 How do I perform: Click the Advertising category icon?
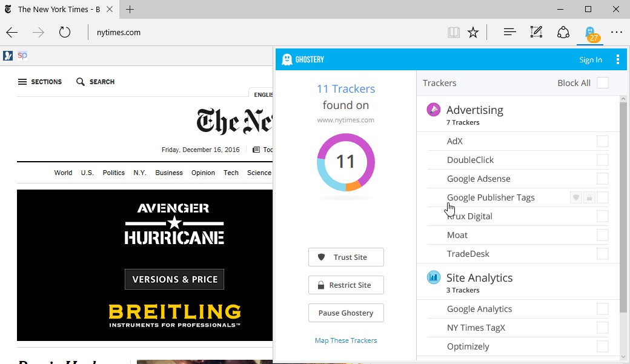433,110
